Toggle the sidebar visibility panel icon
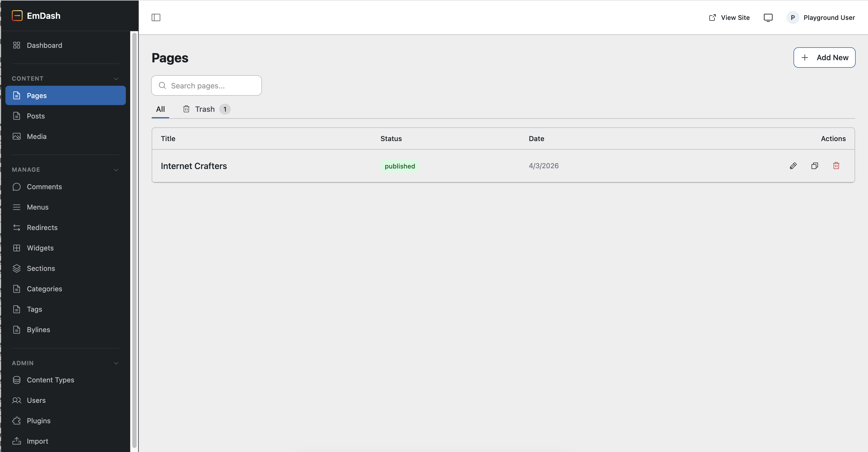Image resolution: width=868 pixels, height=452 pixels. point(156,17)
